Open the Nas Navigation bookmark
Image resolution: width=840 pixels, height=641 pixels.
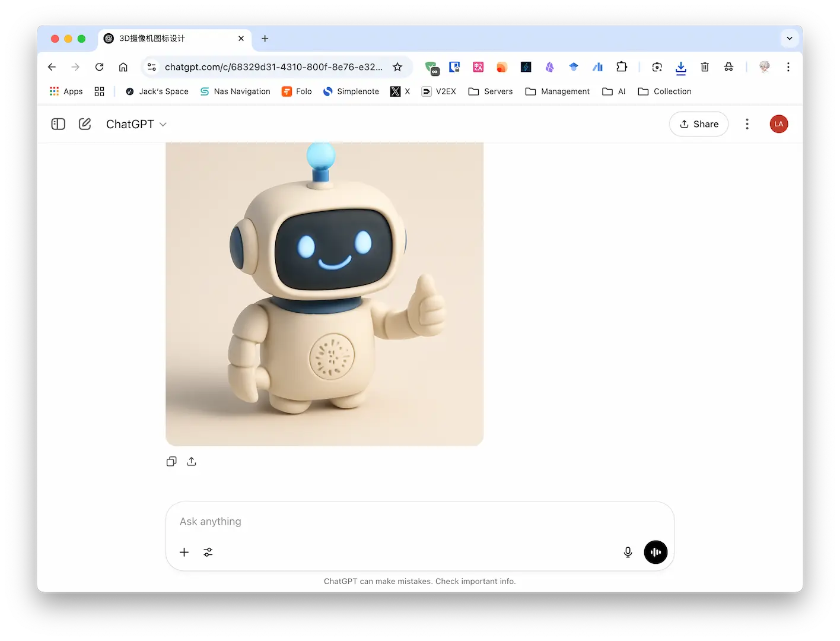tap(236, 91)
